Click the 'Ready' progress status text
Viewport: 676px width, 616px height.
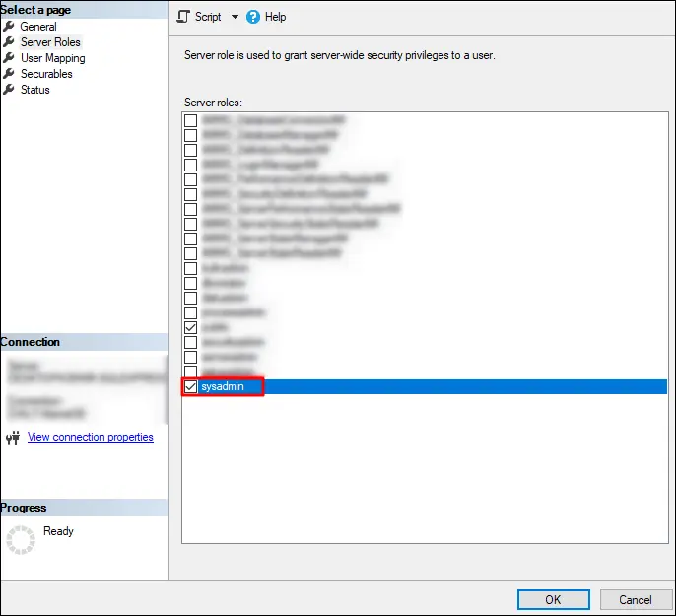(58, 531)
